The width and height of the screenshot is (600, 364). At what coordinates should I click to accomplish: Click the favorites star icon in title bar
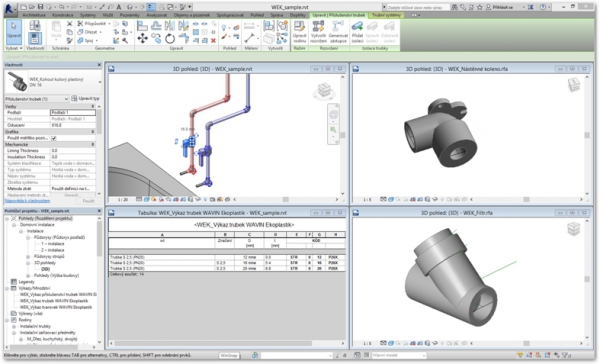[479, 7]
